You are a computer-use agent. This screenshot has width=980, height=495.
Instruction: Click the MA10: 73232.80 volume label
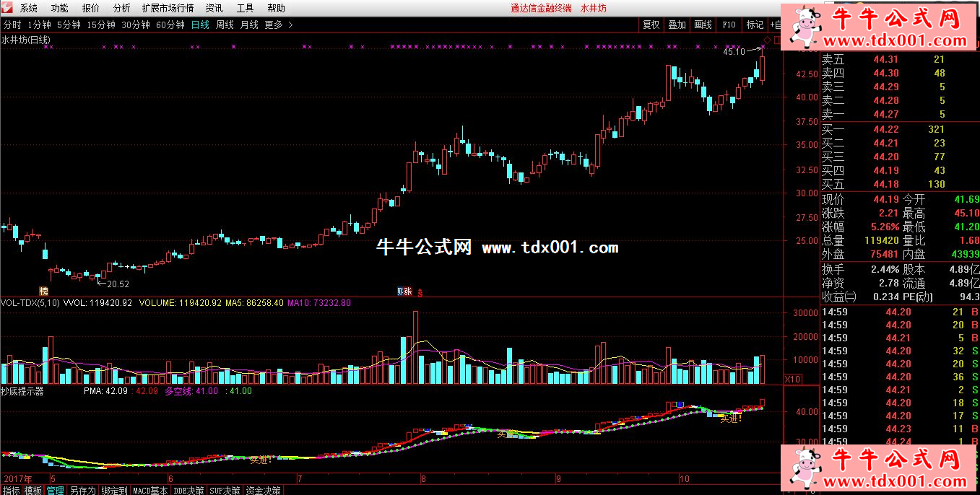(319, 303)
